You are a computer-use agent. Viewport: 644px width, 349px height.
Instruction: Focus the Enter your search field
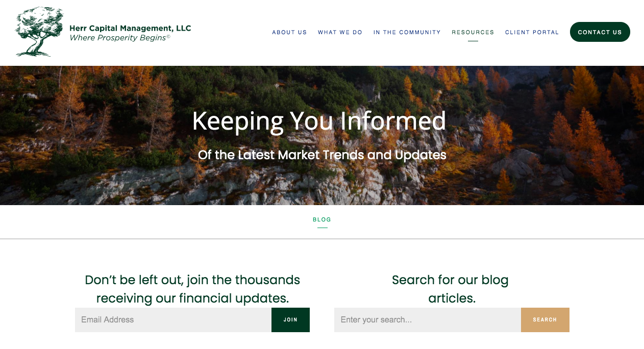pyautogui.click(x=428, y=320)
